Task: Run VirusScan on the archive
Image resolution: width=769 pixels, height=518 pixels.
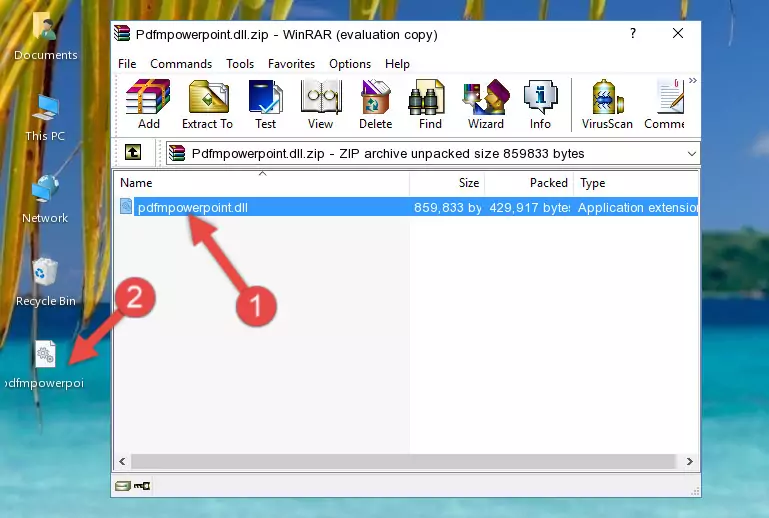Action: [607, 104]
